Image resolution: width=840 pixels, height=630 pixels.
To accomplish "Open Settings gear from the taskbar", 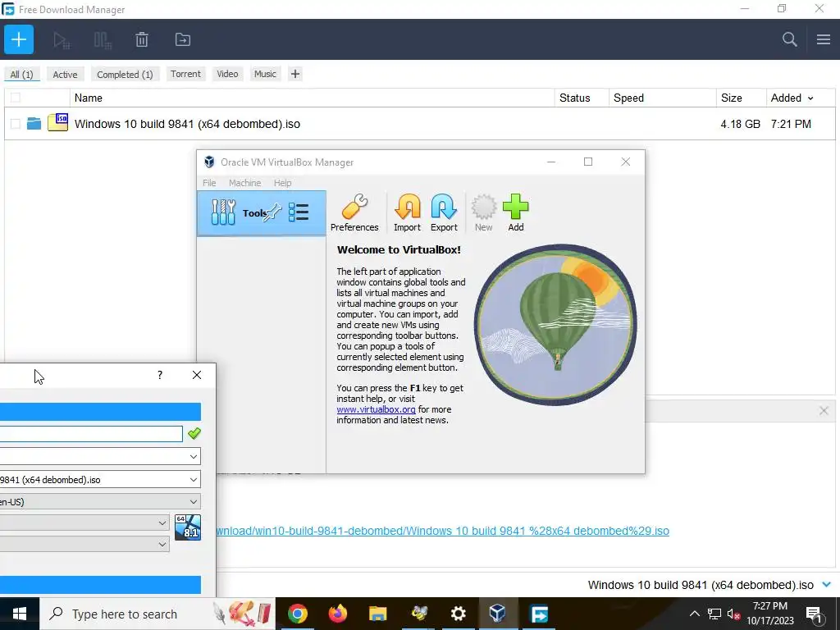I will coord(458,614).
